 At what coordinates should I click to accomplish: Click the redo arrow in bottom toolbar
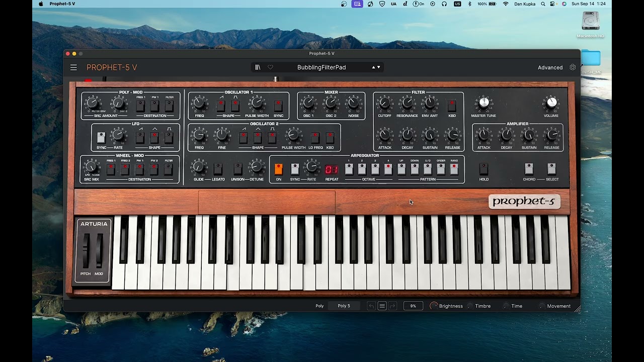pyautogui.click(x=392, y=306)
